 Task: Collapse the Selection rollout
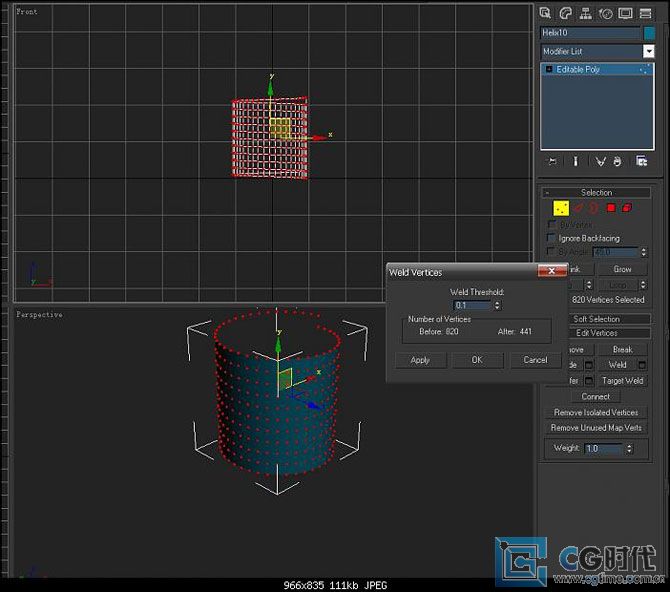tap(597, 192)
